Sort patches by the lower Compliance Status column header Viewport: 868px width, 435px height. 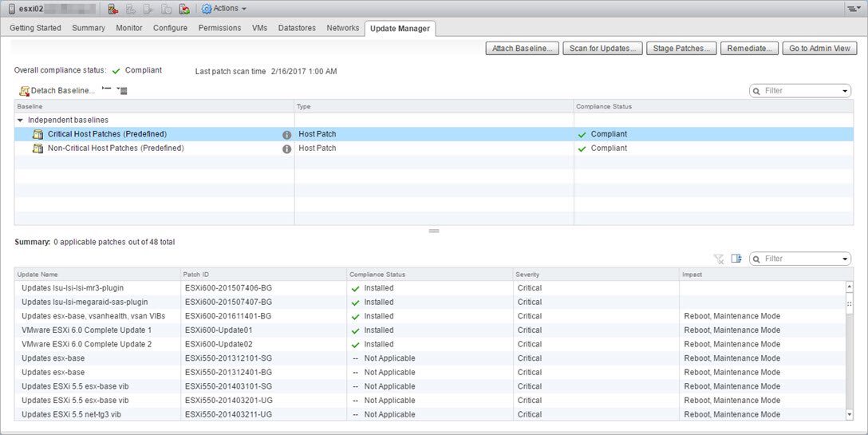point(429,275)
